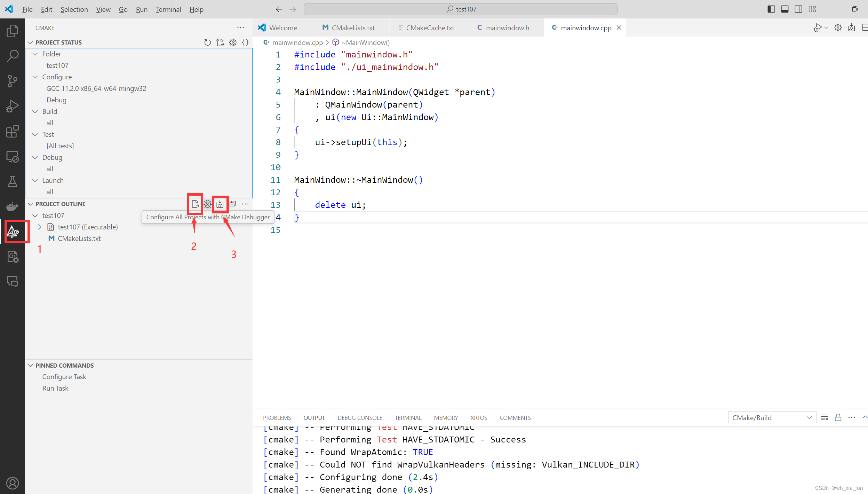Image resolution: width=868 pixels, height=494 pixels.
Task: Toggle auto-scroll lock in the Output panel
Action: 838,417
